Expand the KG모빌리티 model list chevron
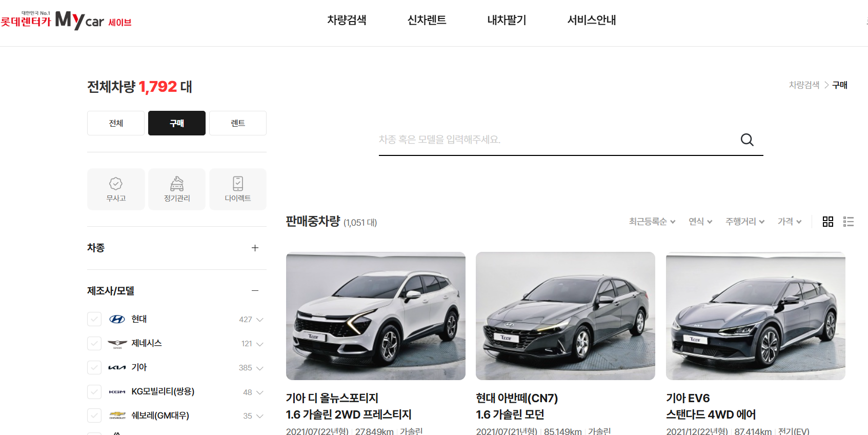868x435 pixels. [260, 392]
